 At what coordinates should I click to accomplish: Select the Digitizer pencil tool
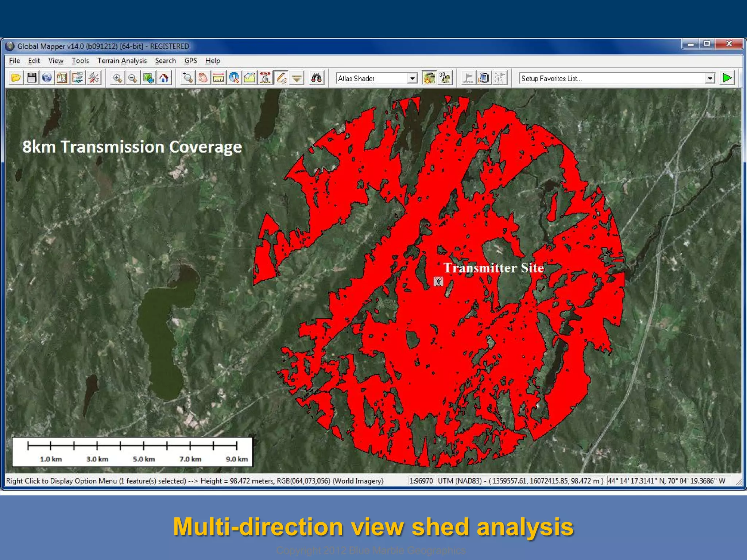coord(281,78)
